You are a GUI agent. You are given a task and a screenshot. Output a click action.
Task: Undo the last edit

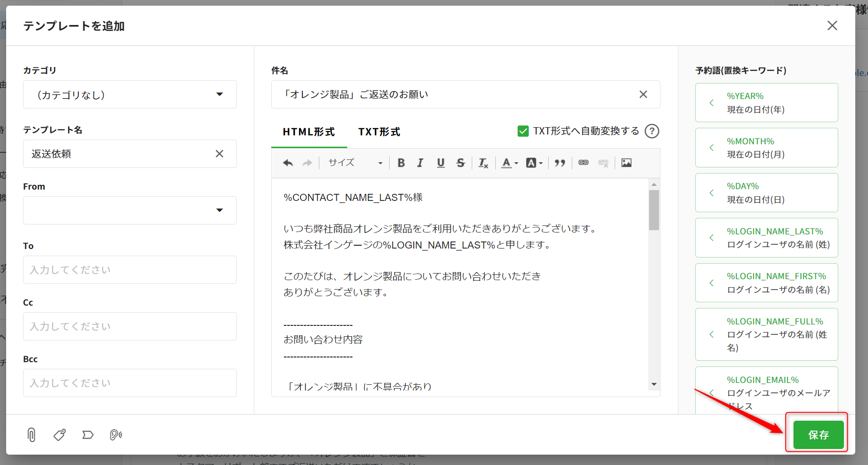coord(288,163)
